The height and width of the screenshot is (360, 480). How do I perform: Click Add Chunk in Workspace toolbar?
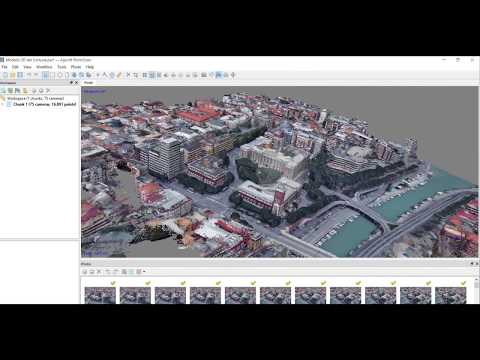pos(4,90)
